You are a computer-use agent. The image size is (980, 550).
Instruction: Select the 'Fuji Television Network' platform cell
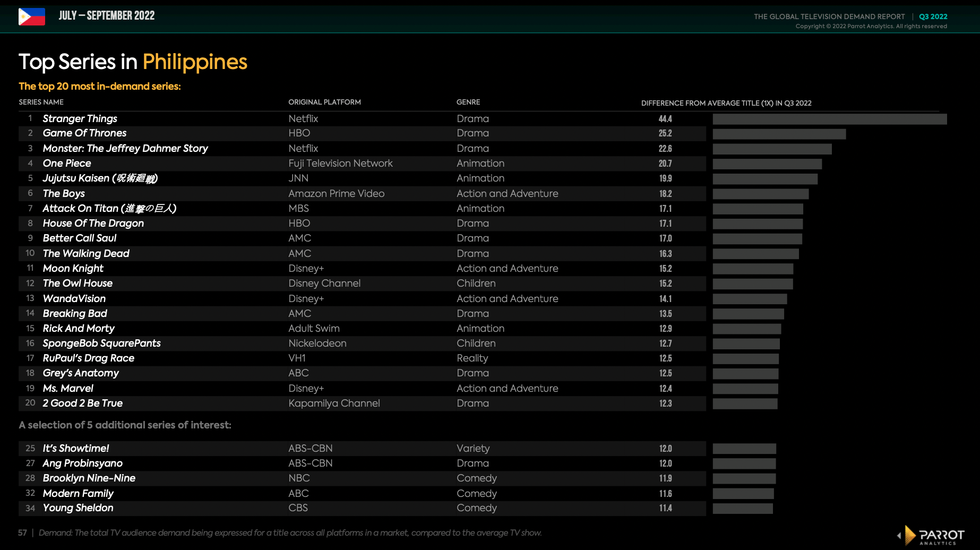pos(341,164)
